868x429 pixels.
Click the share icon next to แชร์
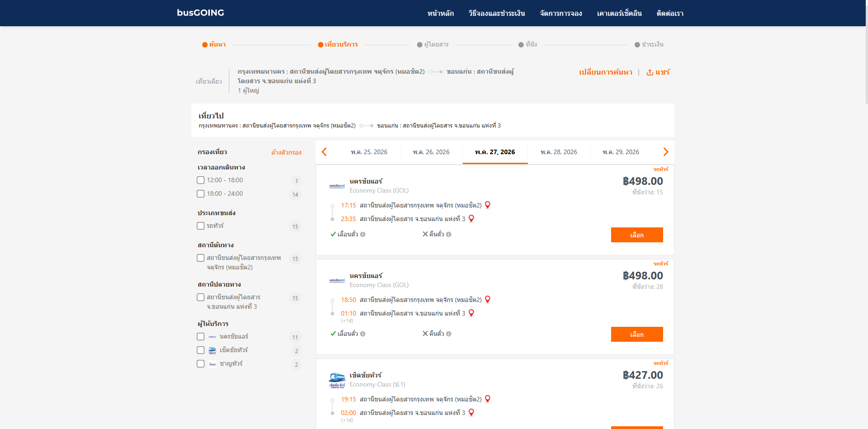pyautogui.click(x=650, y=72)
